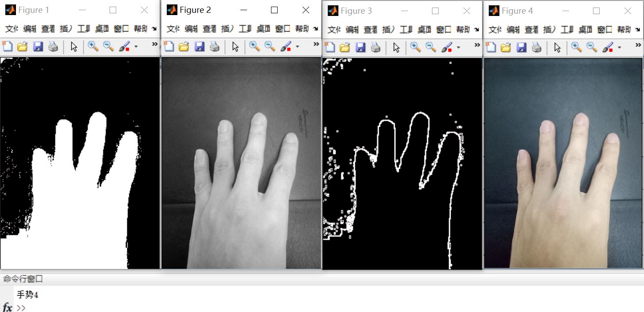Maximize the Figure 2 window

pos(274,10)
